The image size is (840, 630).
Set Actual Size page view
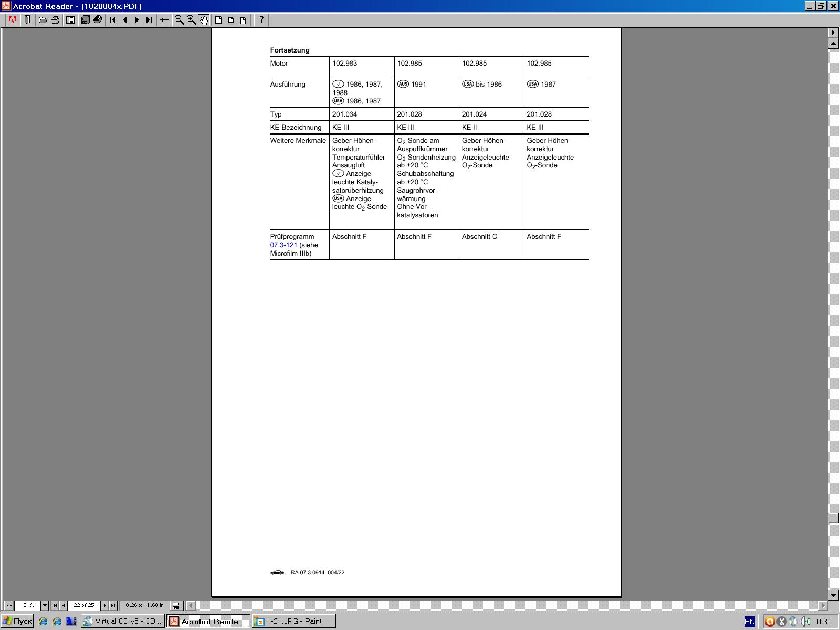(x=218, y=20)
